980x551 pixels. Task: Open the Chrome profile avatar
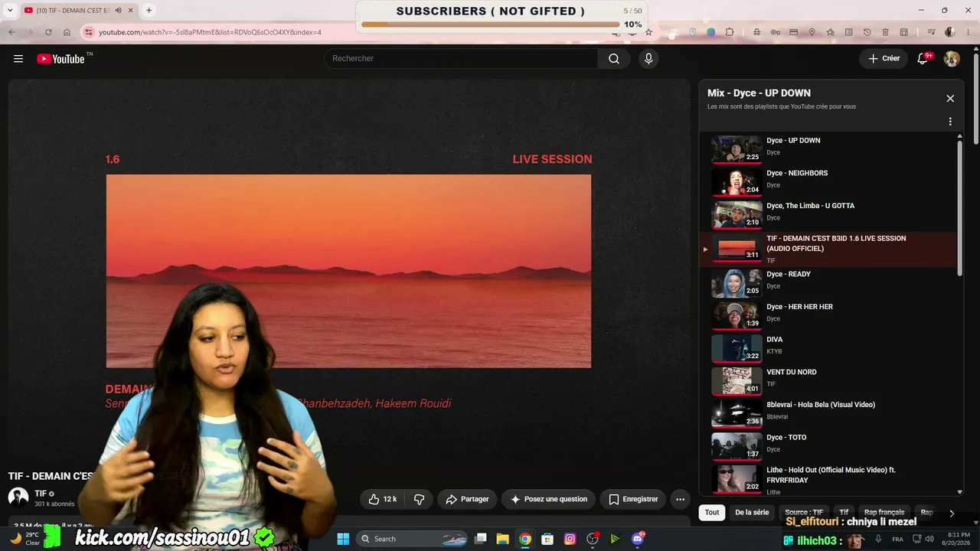[x=950, y=32]
